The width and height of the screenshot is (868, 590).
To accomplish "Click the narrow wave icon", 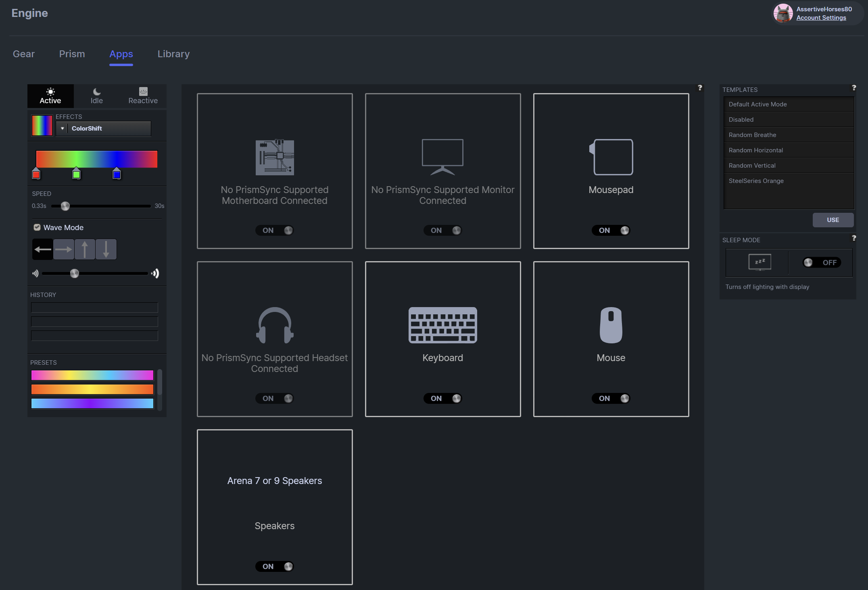I will click(x=35, y=274).
